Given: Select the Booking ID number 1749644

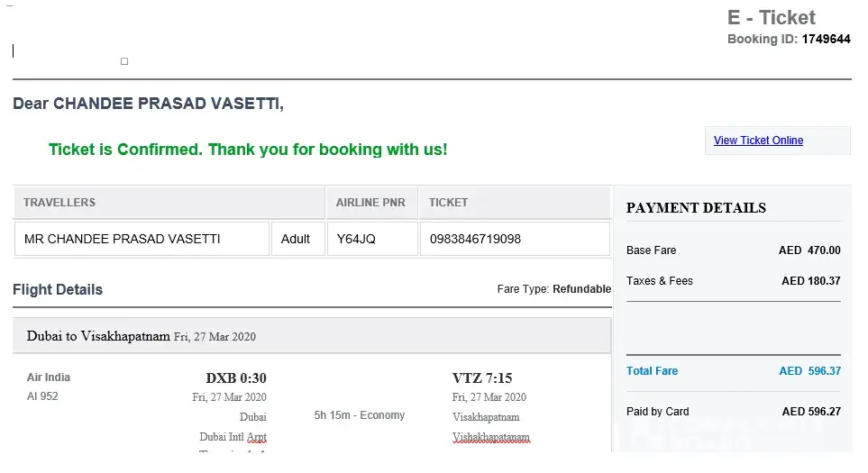Looking at the screenshot, I should (826, 40).
